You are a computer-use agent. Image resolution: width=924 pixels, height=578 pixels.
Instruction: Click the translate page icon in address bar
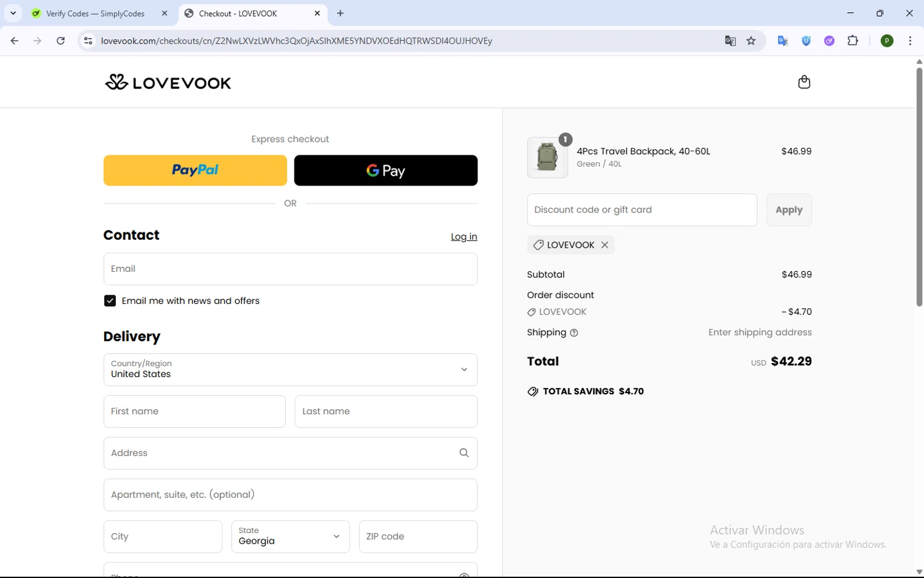(730, 41)
